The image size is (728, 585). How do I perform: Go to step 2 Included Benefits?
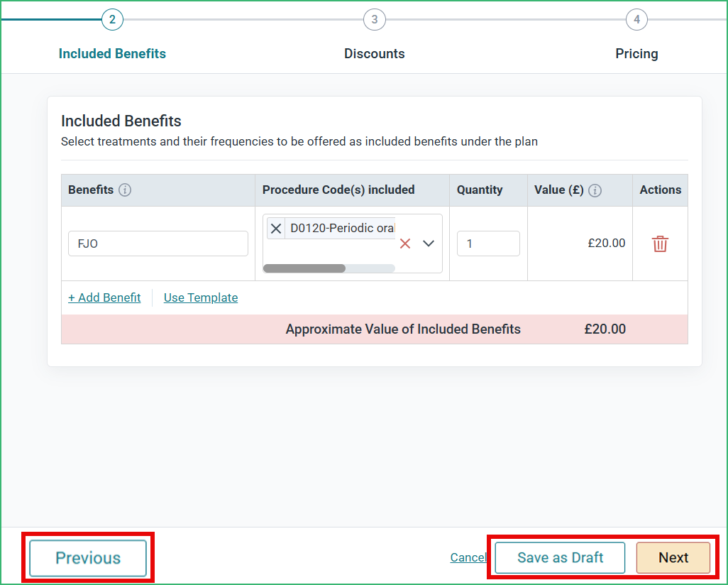tap(112, 19)
